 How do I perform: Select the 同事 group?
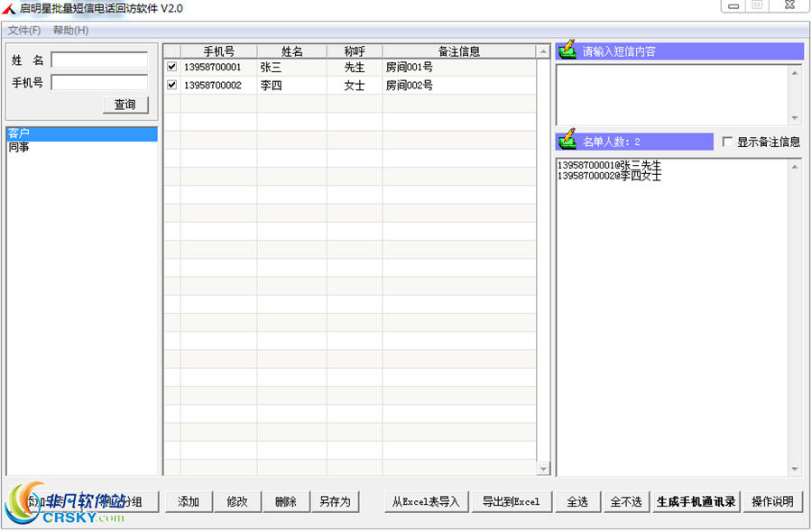tap(82, 148)
